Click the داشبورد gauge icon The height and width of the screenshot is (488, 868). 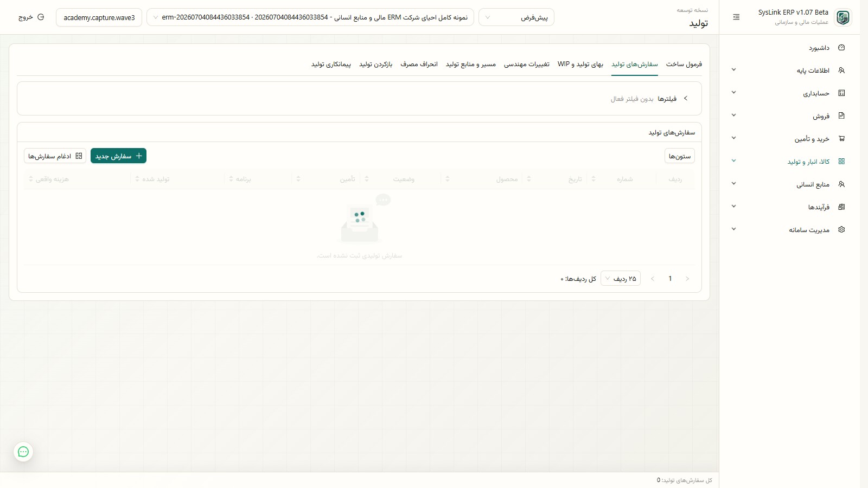(841, 48)
